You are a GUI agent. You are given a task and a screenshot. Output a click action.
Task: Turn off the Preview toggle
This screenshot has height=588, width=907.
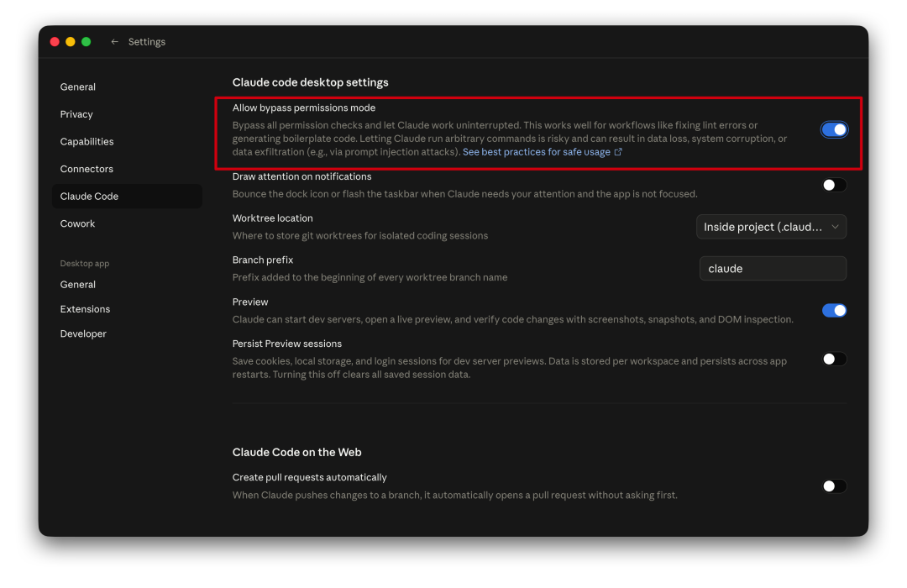tap(834, 311)
